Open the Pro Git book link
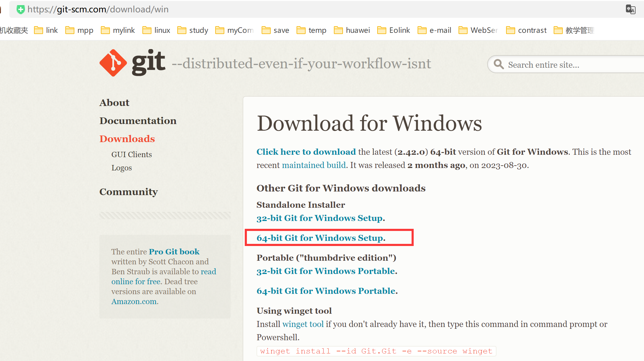Viewport: 644px width, 361px height. point(174,251)
